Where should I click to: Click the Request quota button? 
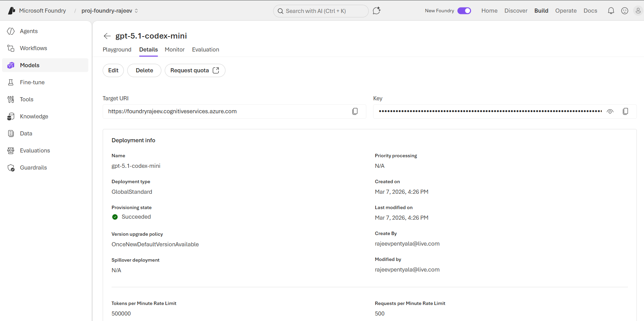coord(195,71)
